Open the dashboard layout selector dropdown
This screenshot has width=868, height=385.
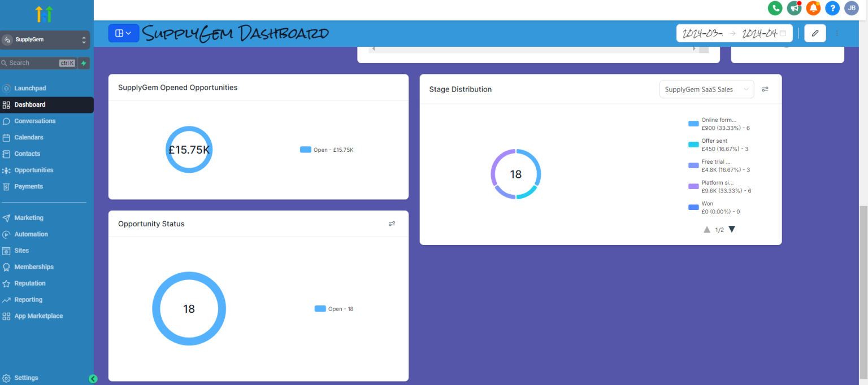(123, 33)
